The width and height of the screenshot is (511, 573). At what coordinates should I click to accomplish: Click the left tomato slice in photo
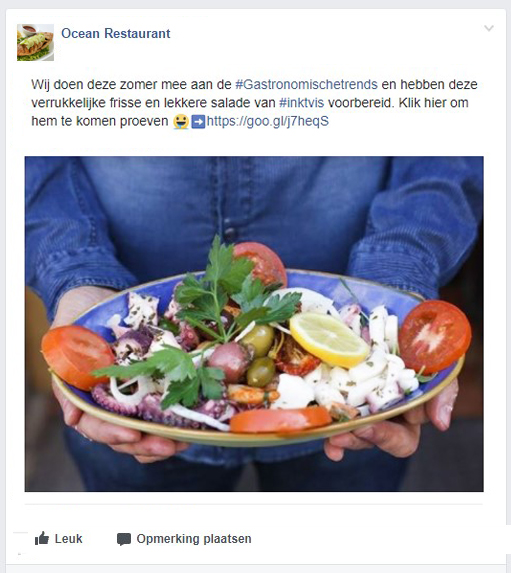[77, 356]
